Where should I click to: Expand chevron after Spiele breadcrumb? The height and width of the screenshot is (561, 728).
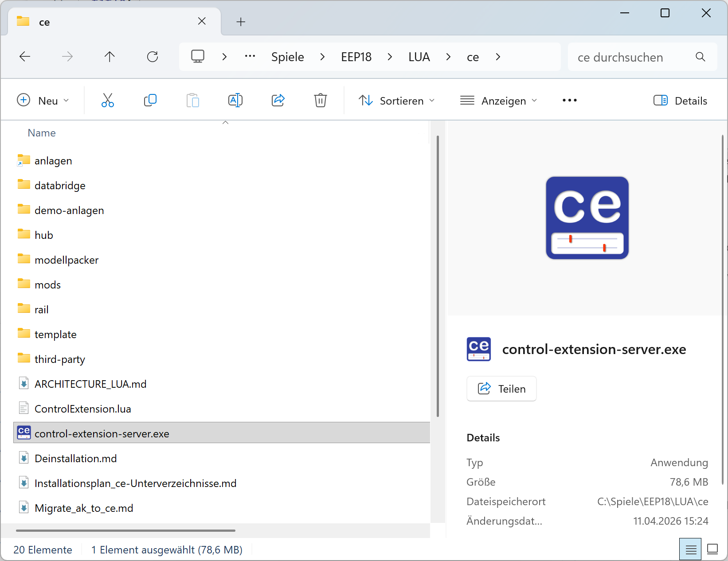[322, 57]
